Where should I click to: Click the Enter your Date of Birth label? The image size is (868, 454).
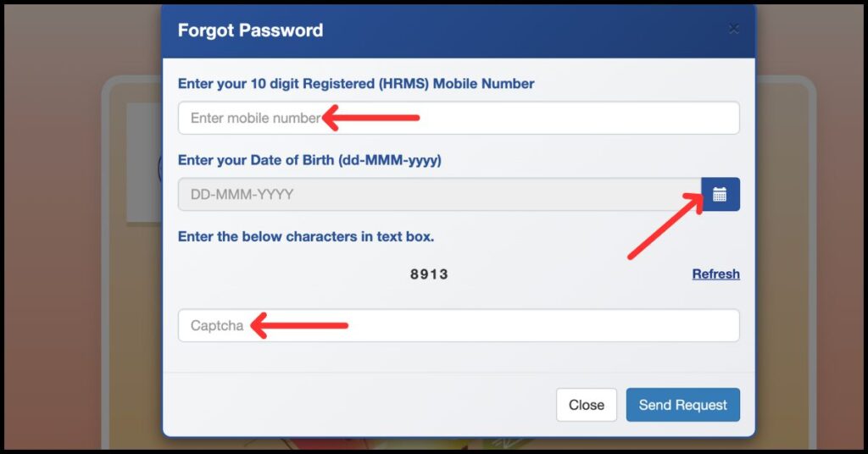[309, 160]
